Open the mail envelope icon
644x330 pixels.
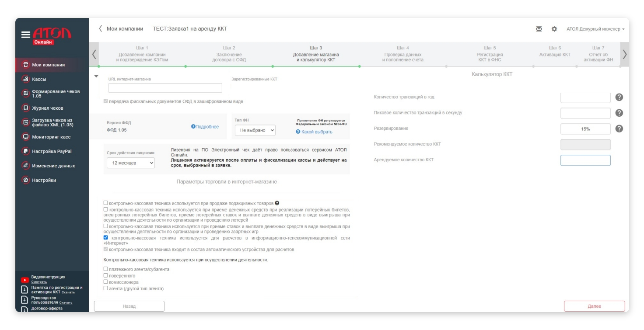pos(539,29)
